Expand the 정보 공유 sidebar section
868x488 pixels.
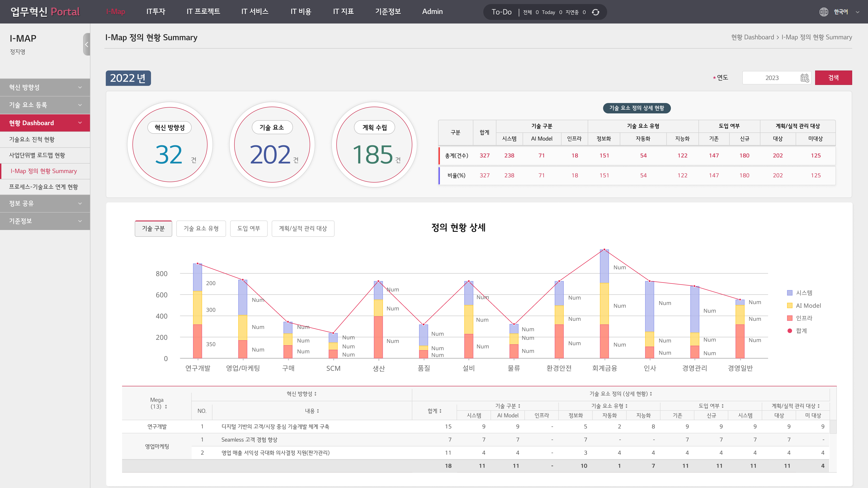(45, 203)
